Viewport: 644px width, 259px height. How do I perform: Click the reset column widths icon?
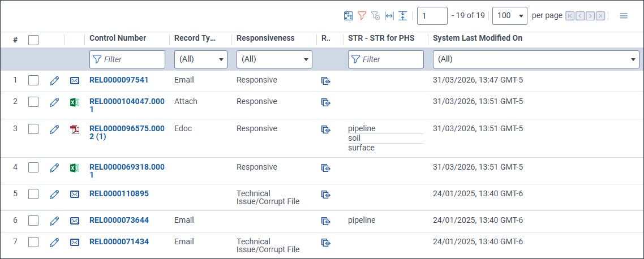389,16
